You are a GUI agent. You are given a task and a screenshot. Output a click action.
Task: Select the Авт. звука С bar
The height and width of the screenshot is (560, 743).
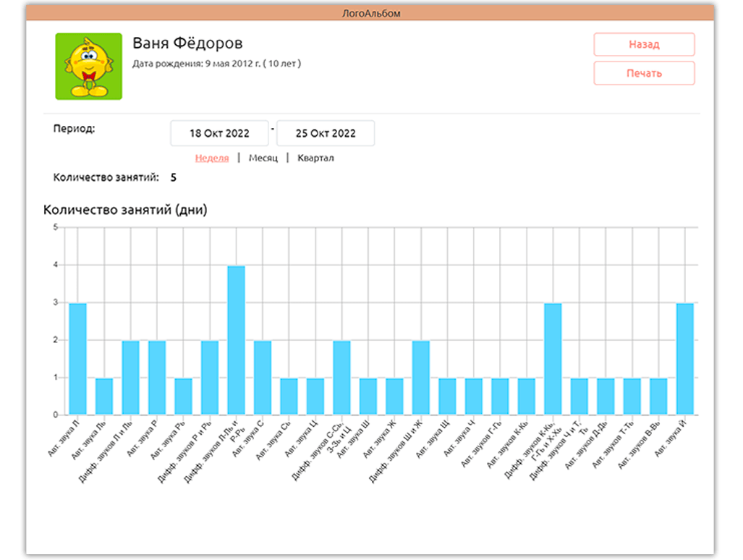[263, 377]
